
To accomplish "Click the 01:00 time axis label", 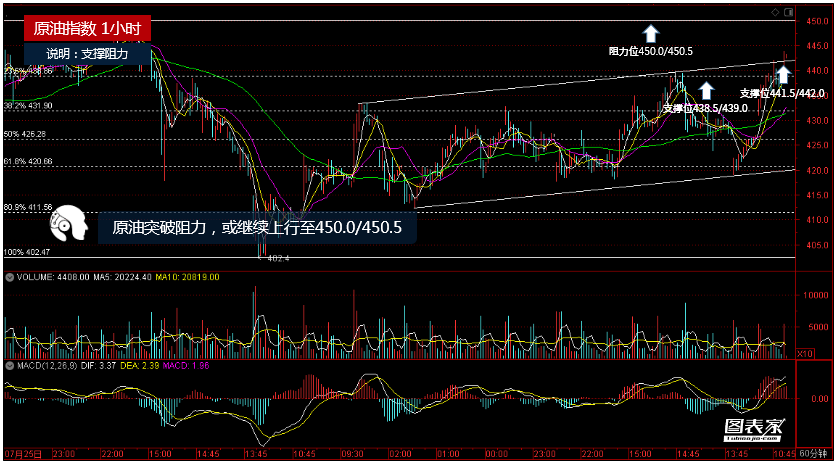I will point(448,454).
